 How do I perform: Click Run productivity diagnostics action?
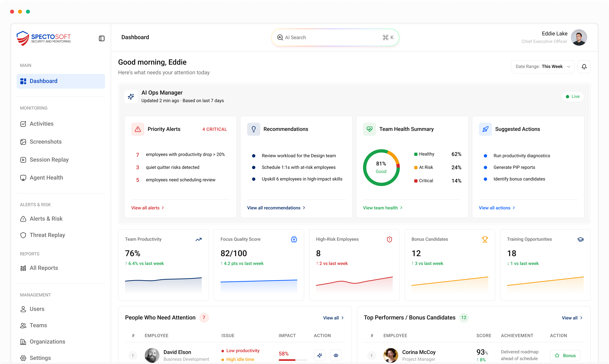pos(522,156)
